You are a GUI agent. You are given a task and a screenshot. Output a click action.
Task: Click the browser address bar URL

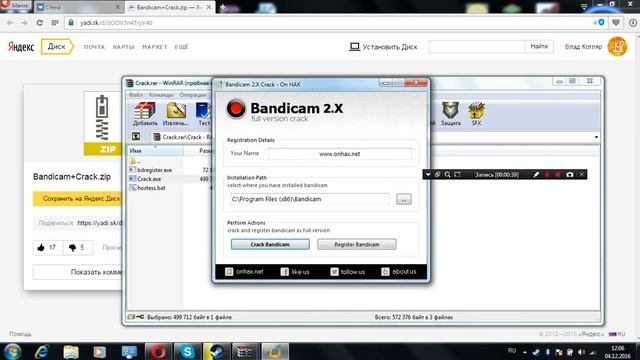pyautogui.click(x=116, y=23)
